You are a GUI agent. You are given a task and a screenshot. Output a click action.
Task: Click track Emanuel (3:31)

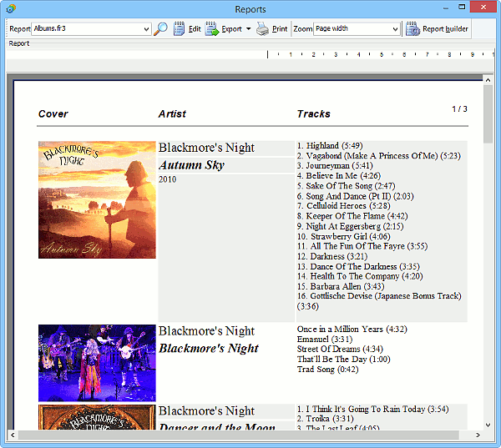coord(325,339)
